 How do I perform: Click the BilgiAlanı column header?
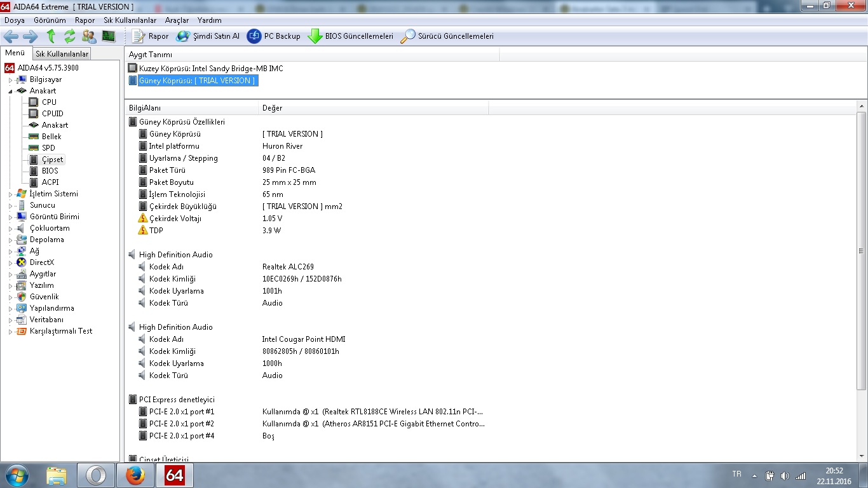(x=192, y=108)
